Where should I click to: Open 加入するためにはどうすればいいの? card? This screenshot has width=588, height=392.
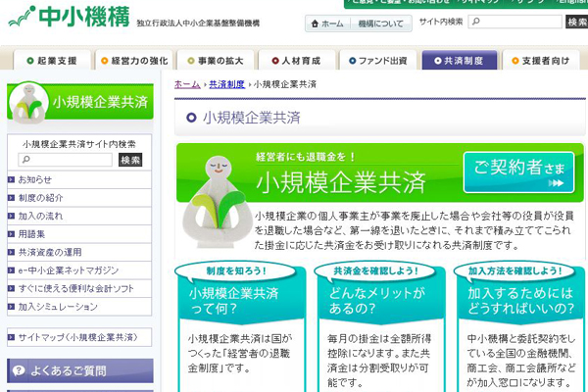pos(520,328)
